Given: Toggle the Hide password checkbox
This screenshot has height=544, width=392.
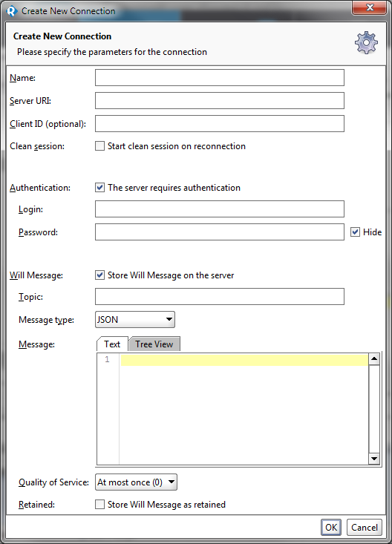Looking at the screenshot, I should (x=355, y=232).
